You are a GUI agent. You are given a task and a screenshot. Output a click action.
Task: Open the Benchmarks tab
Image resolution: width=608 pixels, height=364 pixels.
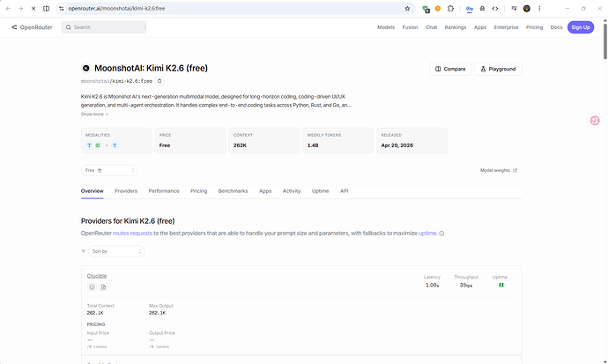pos(233,191)
